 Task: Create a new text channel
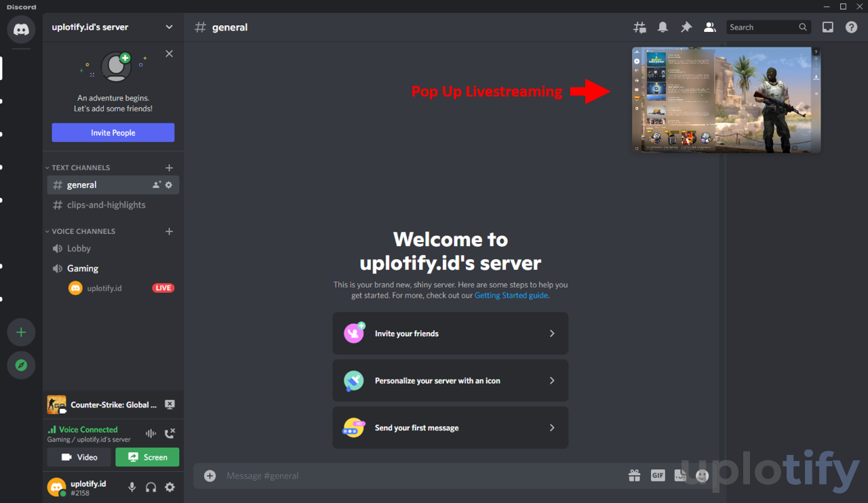coord(169,167)
